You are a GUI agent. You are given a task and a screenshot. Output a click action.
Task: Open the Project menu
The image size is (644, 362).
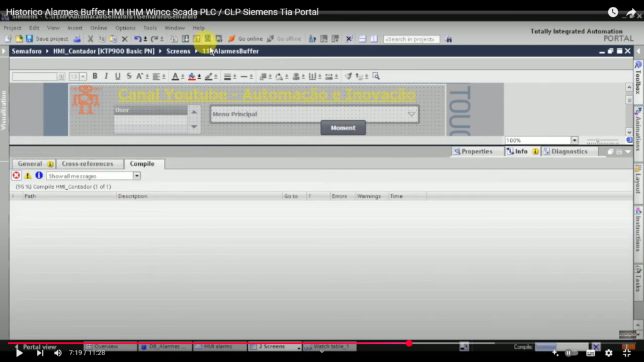[x=13, y=28]
